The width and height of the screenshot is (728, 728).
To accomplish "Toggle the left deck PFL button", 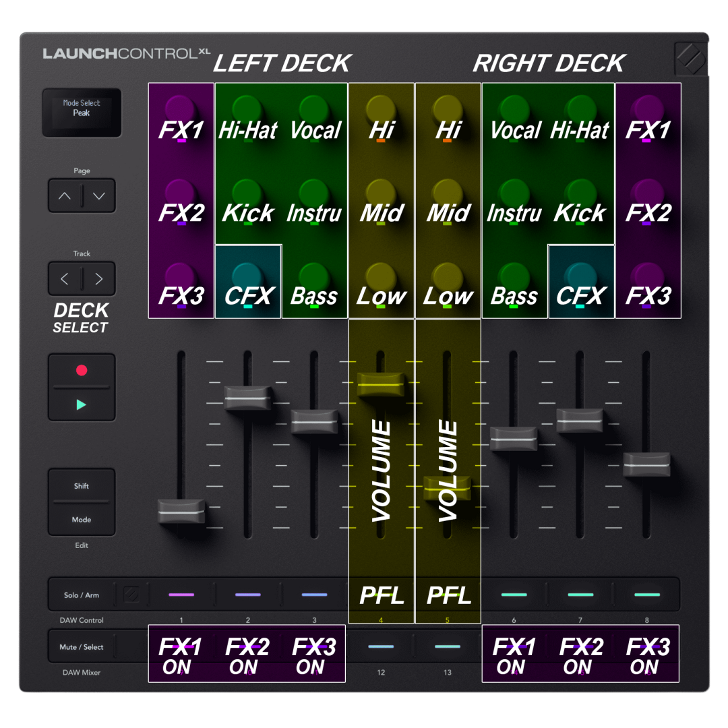I will pos(382,595).
